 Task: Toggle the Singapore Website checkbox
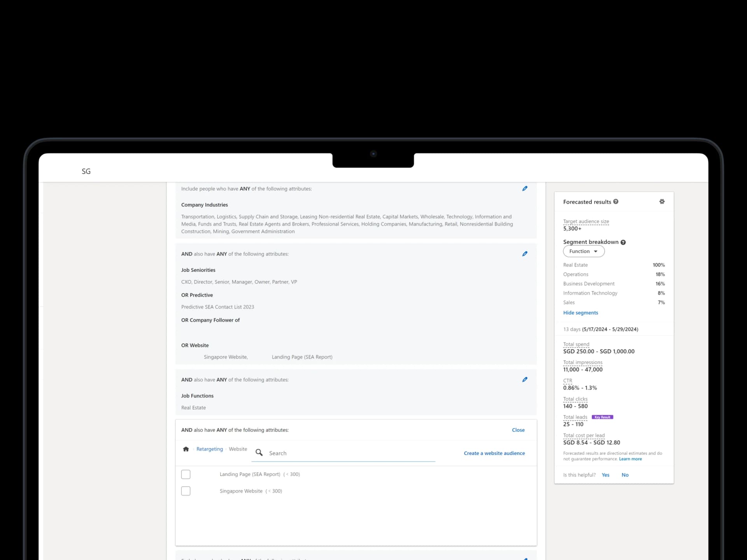tap(186, 491)
